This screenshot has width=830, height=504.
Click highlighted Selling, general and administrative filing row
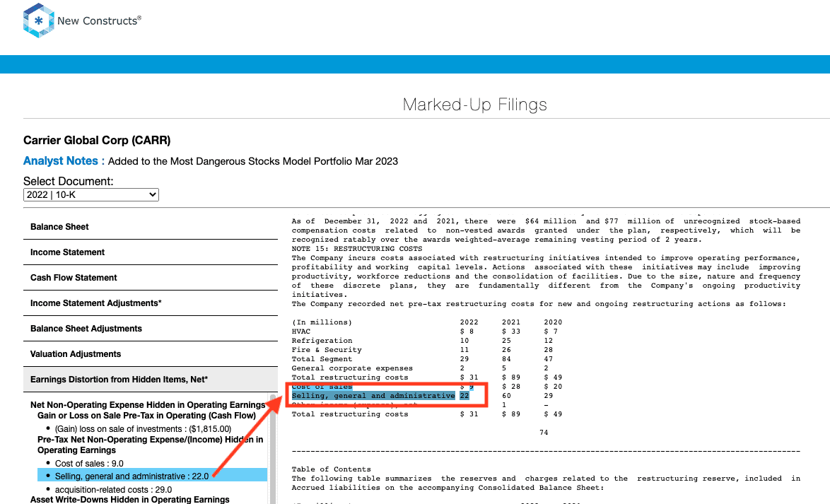380,395
